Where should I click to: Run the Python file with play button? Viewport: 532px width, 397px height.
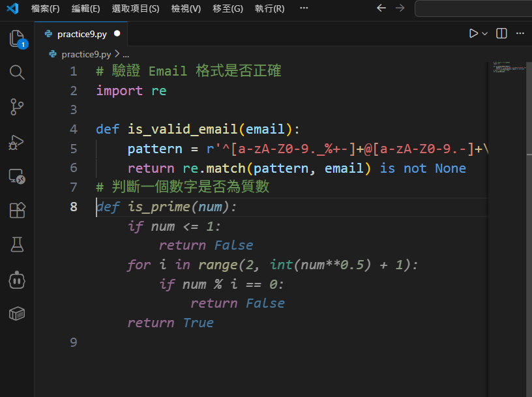point(473,33)
